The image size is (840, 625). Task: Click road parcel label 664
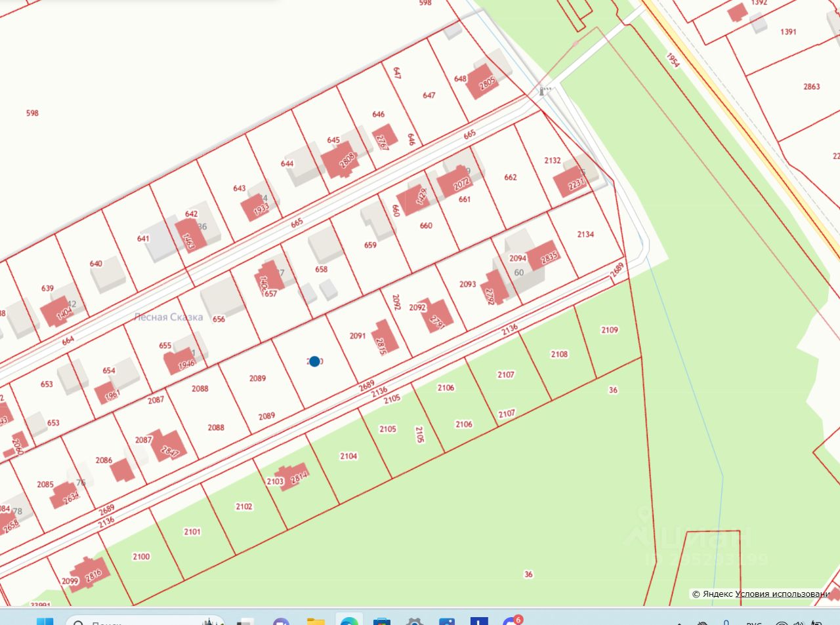click(x=68, y=340)
